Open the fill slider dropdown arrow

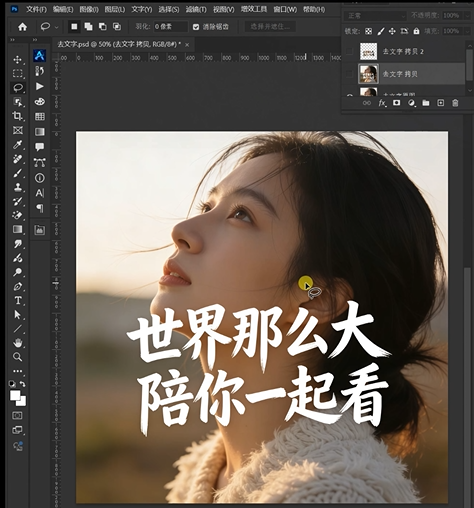click(467, 31)
